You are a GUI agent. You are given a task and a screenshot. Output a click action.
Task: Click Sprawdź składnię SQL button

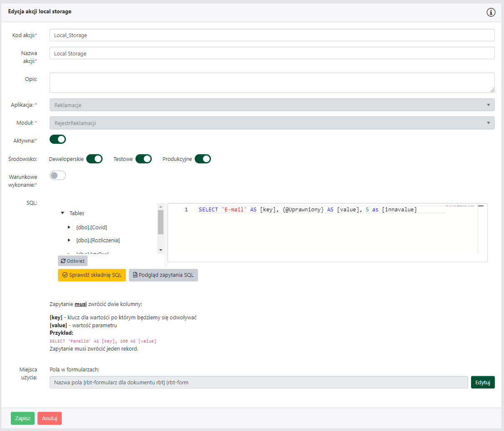(x=92, y=275)
